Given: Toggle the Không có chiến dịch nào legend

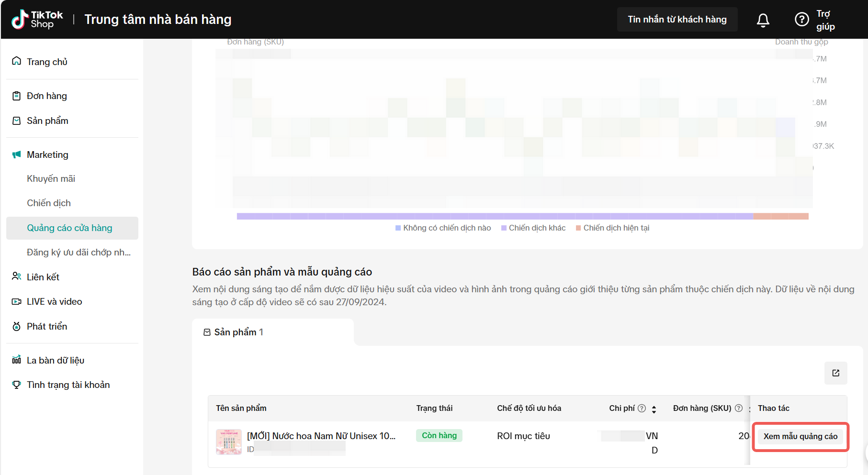Looking at the screenshot, I should point(443,228).
